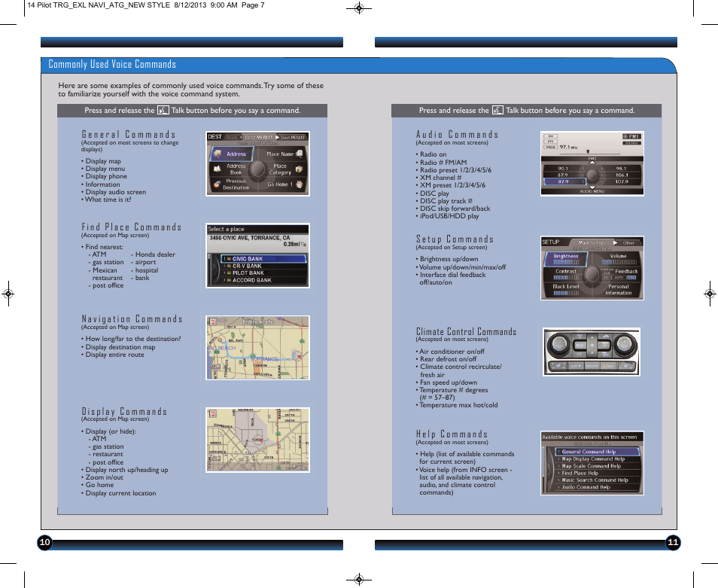
Task: Click the Go Home 1 house icon
Action: [299, 184]
